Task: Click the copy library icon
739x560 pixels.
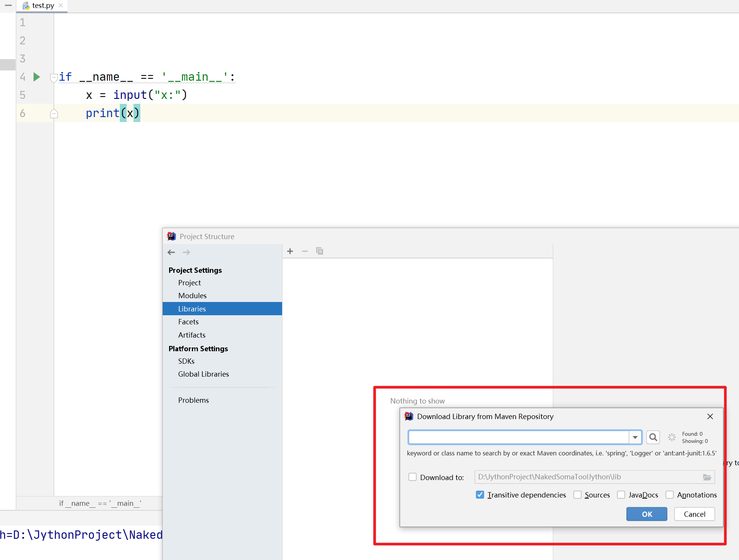Action: pyautogui.click(x=319, y=251)
